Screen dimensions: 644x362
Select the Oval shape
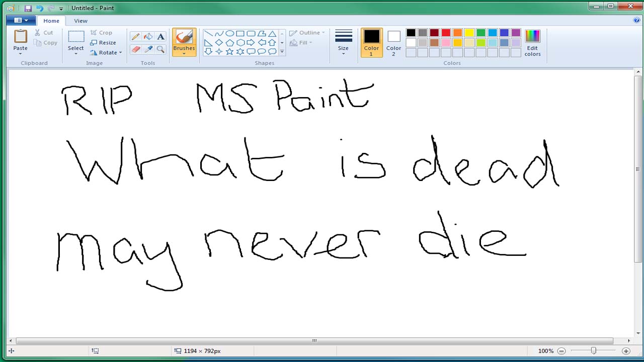230,33
